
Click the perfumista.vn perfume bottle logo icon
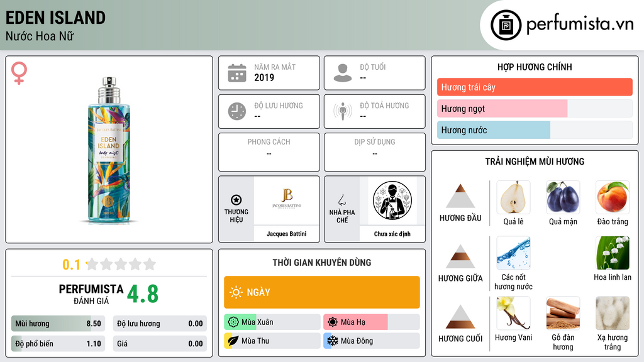pyautogui.click(x=506, y=25)
